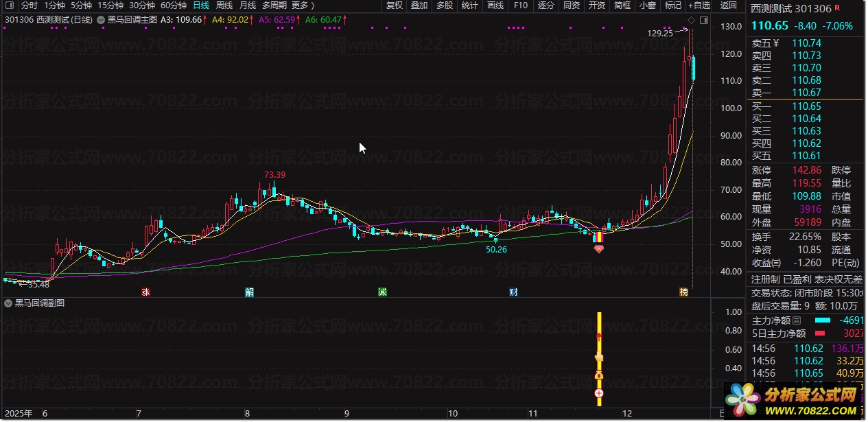The image size is (868, 422).
Task: Click the 73.39 high price label
Action: [274, 174]
